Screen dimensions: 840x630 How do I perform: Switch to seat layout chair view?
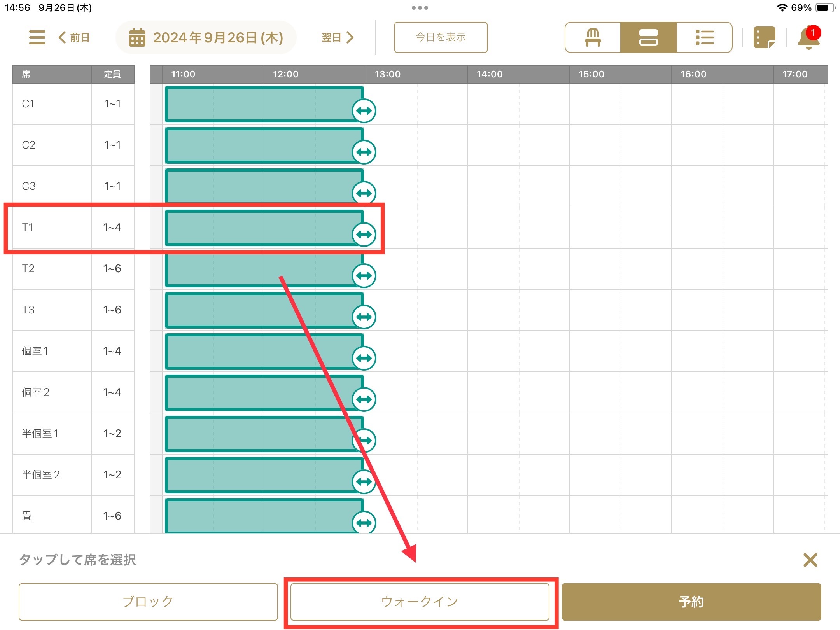coord(593,37)
